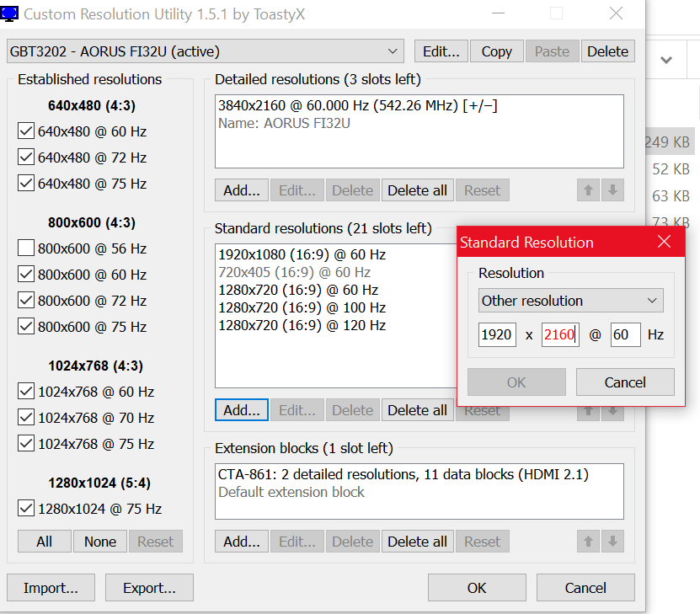Click OK in Standard Resolution dialog
The width and height of the screenshot is (700, 614).
[x=516, y=382]
